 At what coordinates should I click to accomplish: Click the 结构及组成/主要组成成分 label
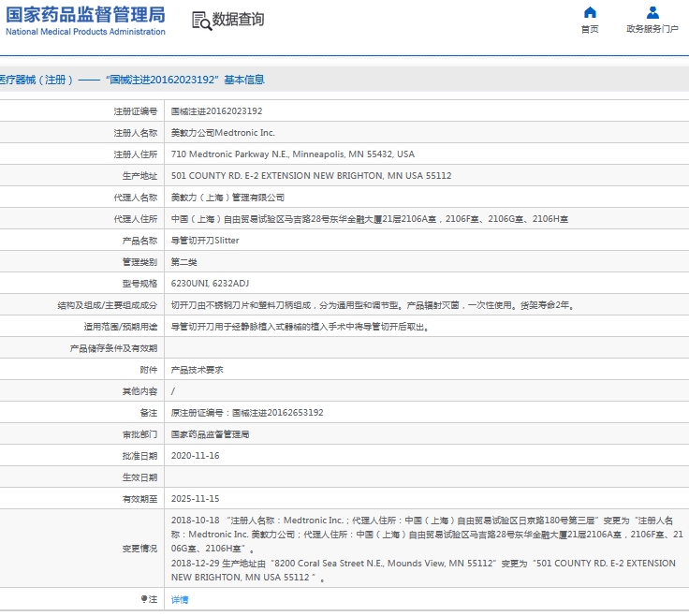(x=108, y=305)
